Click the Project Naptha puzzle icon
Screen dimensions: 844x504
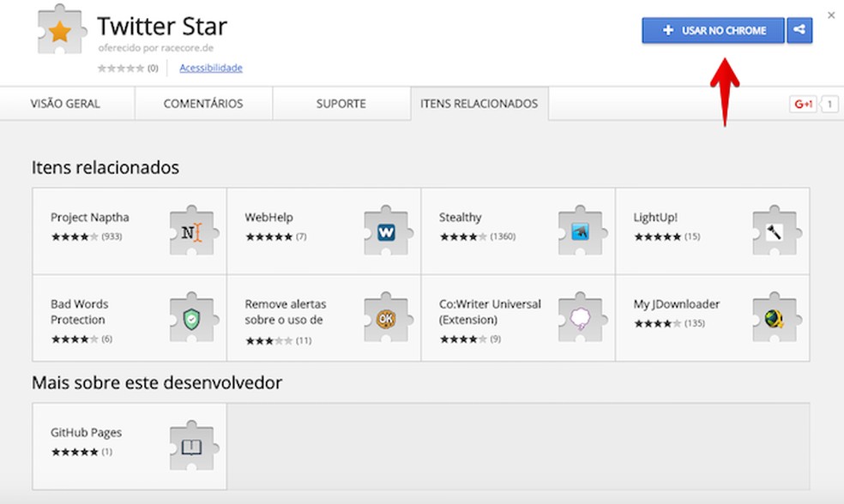tap(194, 231)
